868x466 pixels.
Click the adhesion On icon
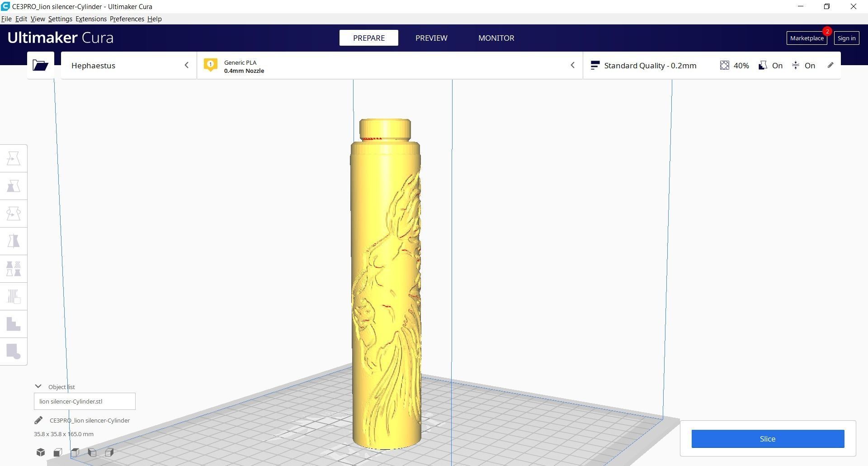pyautogui.click(x=796, y=66)
